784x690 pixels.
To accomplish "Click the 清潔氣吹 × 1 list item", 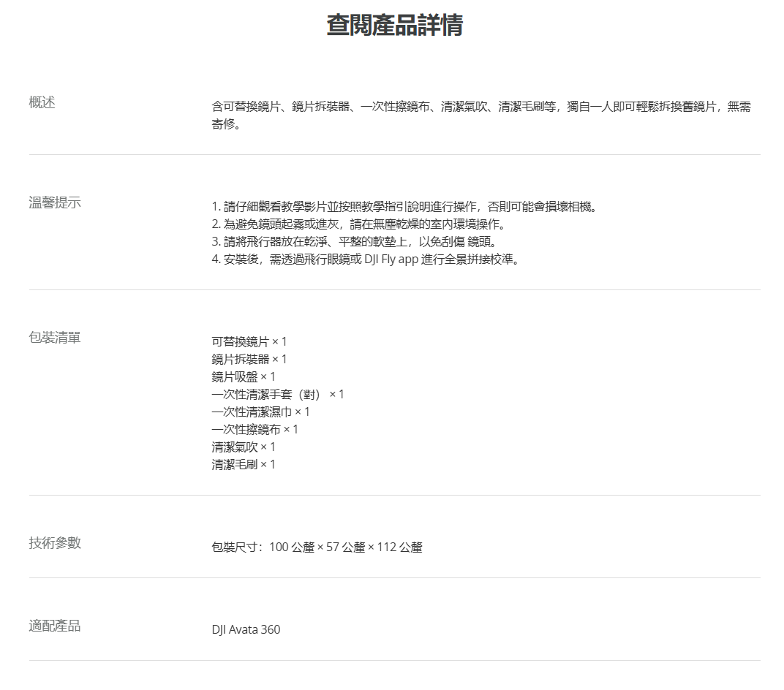I will (244, 447).
